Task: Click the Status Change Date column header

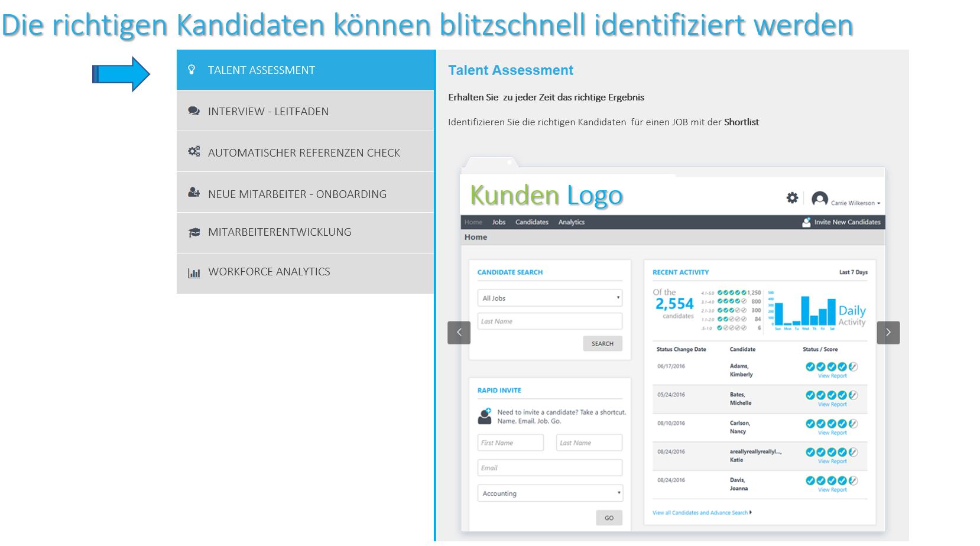Action: 681,349
